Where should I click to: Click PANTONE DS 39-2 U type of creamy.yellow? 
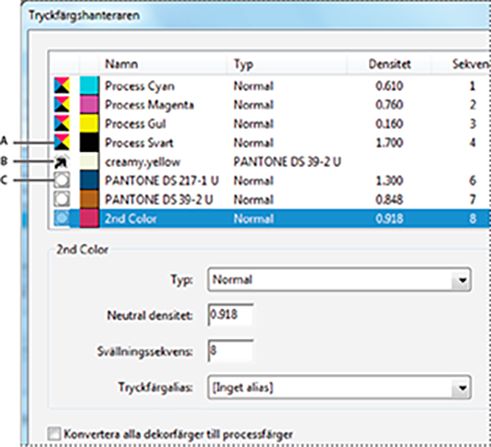coord(287,162)
